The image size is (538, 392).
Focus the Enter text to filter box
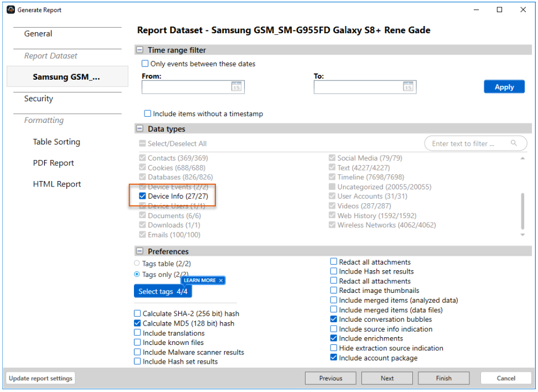tap(475, 143)
